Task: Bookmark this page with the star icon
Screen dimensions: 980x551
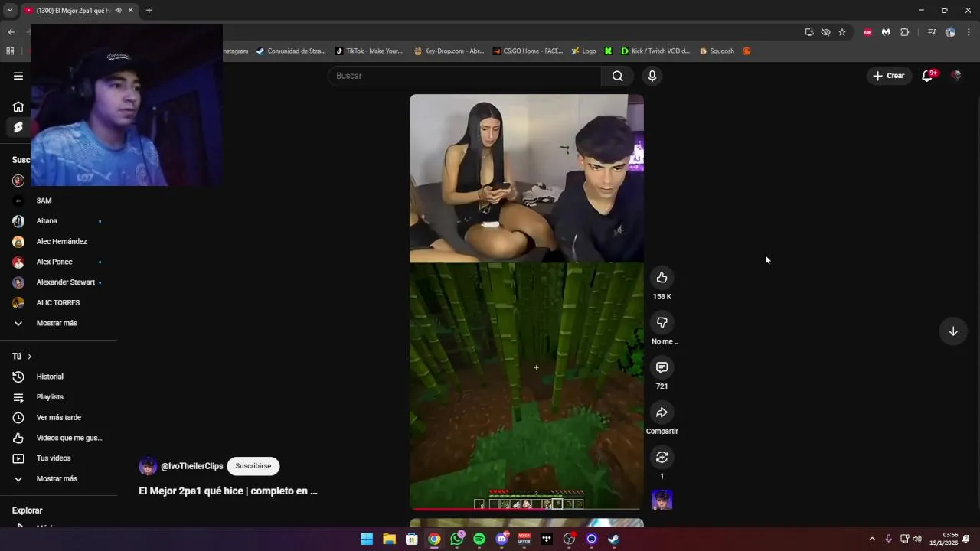Action: (x=842, y=32)
